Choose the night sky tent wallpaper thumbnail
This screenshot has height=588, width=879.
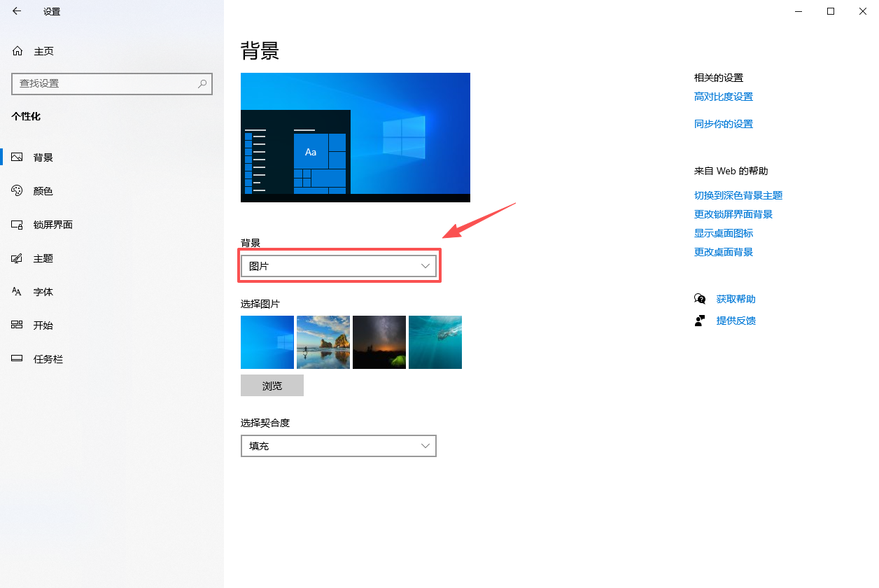click(379, 342)
